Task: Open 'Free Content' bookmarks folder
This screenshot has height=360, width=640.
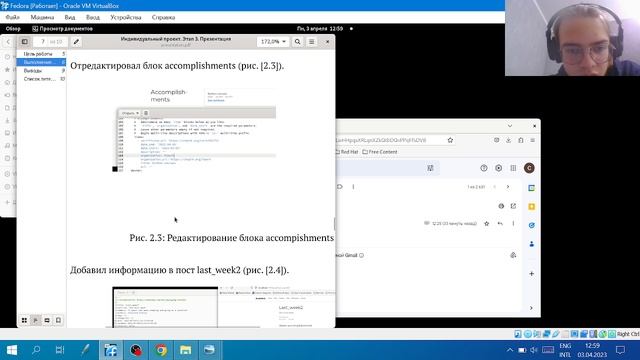Action: pos(380,152)
